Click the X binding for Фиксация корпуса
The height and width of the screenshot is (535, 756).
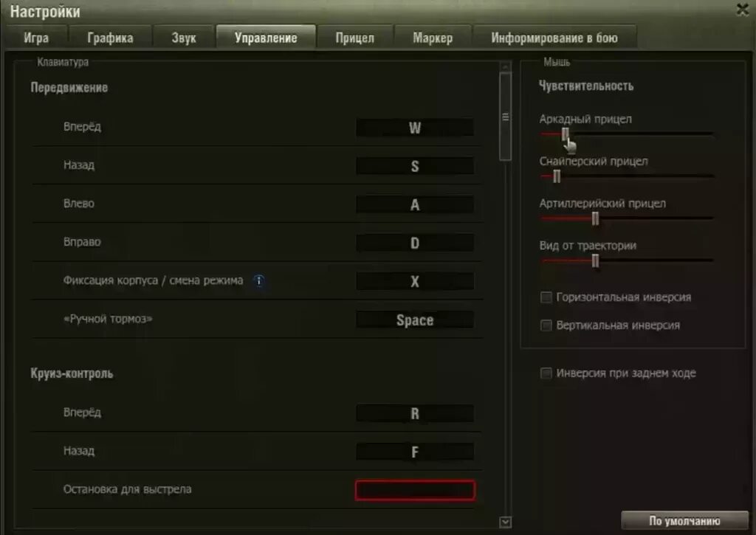[415, 281]
